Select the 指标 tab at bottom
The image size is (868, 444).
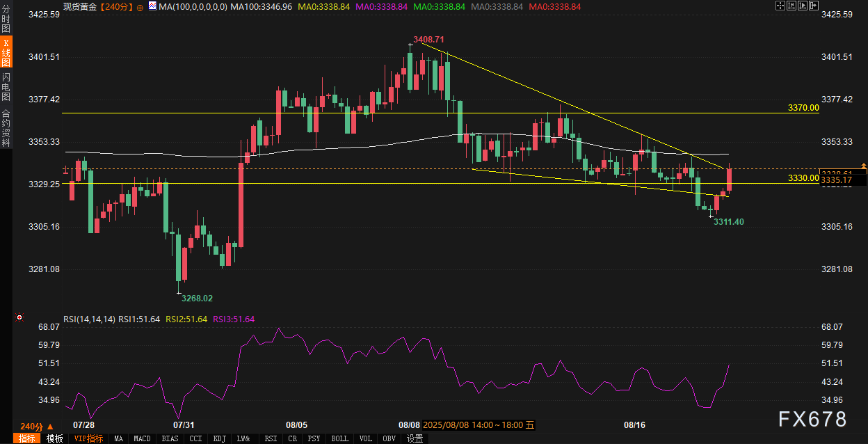(27, 438)
